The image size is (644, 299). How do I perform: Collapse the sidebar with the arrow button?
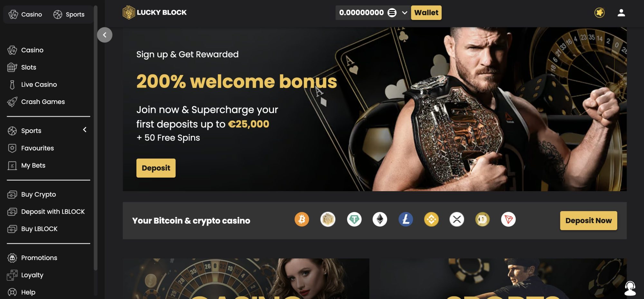pos(105,35)
